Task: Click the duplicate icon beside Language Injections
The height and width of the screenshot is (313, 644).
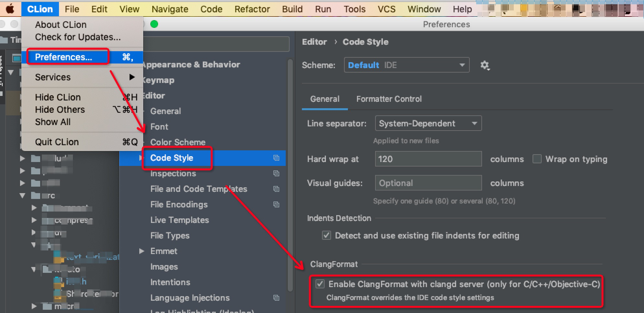Action: pos(276,298)
